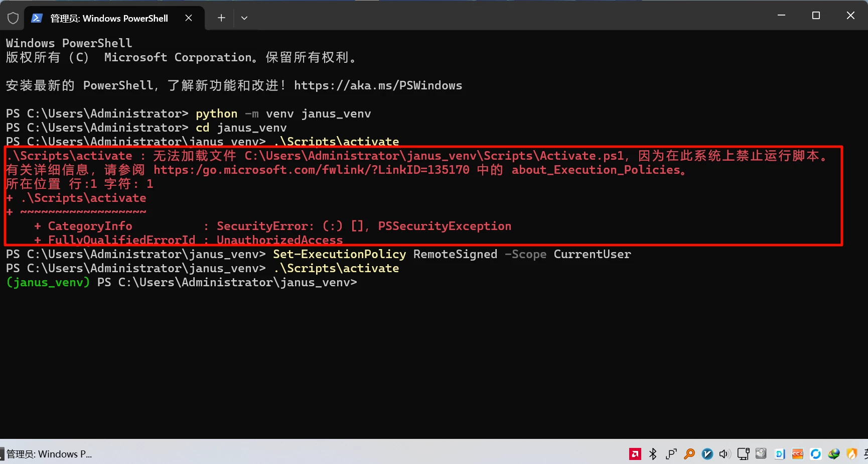Expand the new tab profile dropdown chevron
The width and height of the screenshot is (868, 464).
tap(244, 18)
